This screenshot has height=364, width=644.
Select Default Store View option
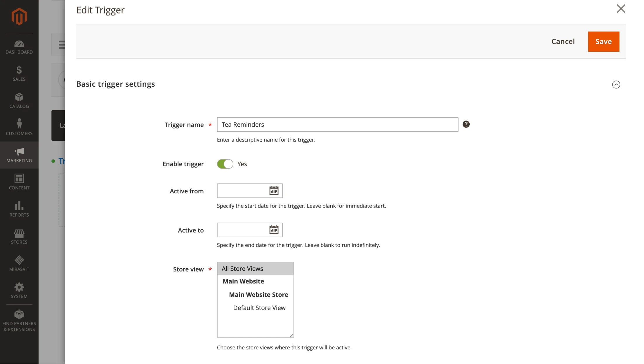pyautogui.click(x=259, y=308)
